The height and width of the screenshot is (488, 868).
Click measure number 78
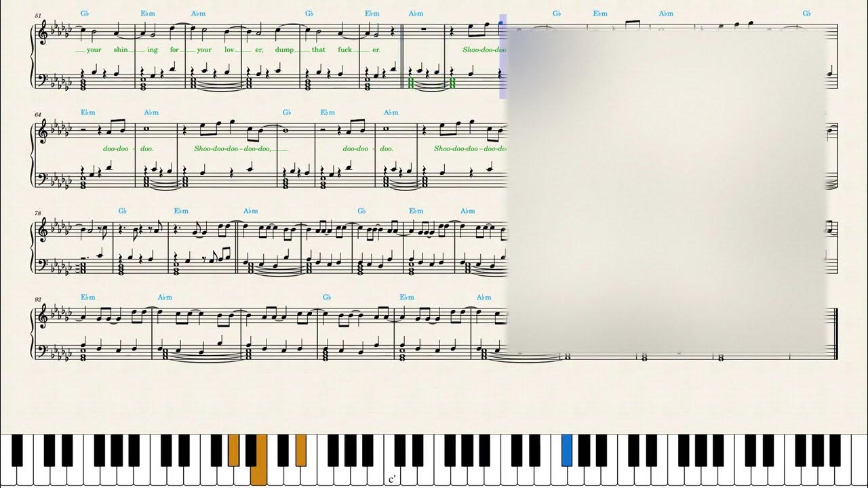[x=38, y=212]
